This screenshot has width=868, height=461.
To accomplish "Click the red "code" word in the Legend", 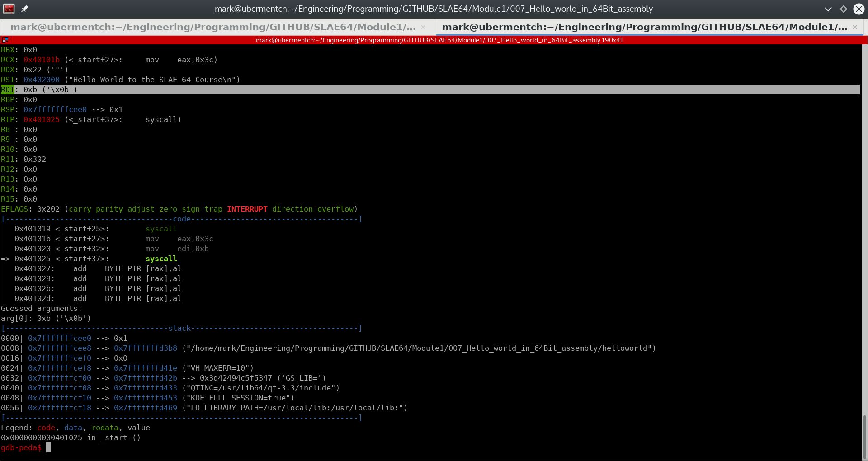I will tap(46, 428).
